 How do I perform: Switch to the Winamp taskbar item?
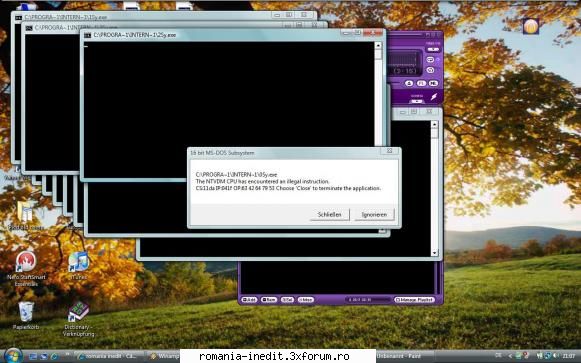163,356
